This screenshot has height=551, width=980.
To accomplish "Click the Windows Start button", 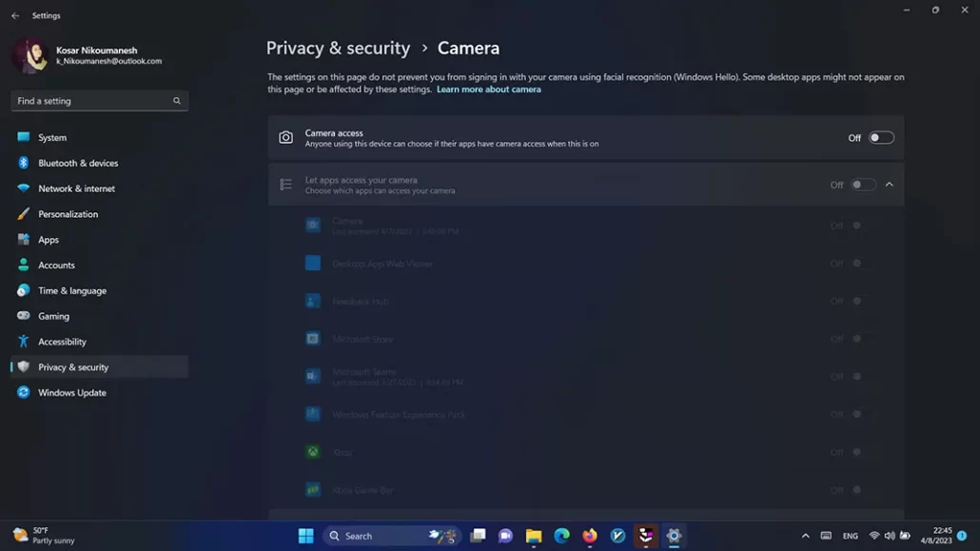I will tap(305, 536).
